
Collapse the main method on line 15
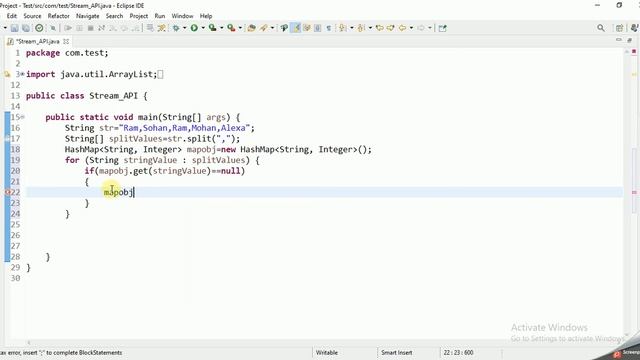pos(23,117)
